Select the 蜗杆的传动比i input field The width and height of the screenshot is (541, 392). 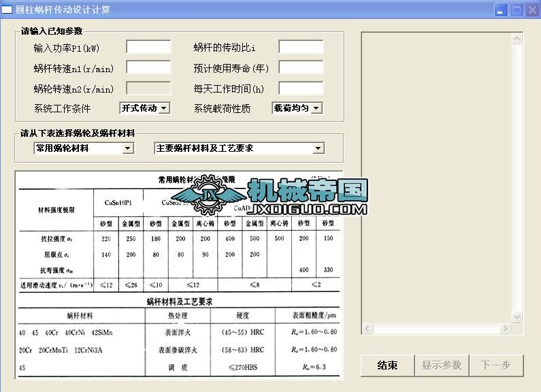click(301, 47)
